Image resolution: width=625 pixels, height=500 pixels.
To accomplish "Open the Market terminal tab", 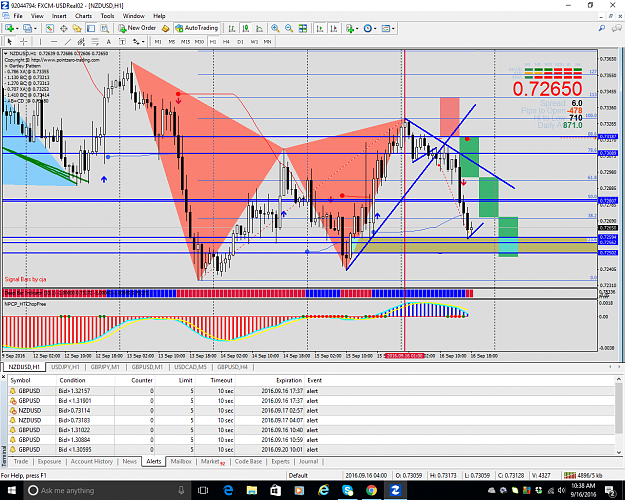I will point(212,461).
